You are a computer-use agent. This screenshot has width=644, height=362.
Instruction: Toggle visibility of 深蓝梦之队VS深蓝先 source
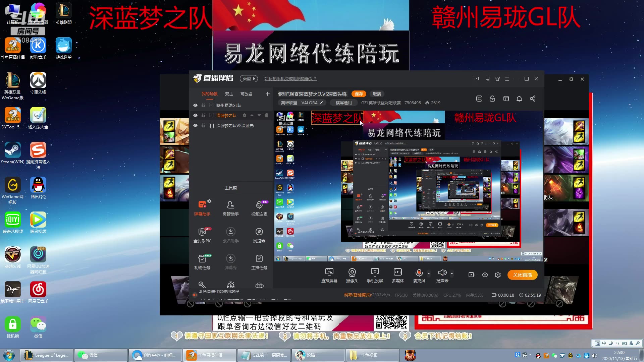tap(195, 125)
